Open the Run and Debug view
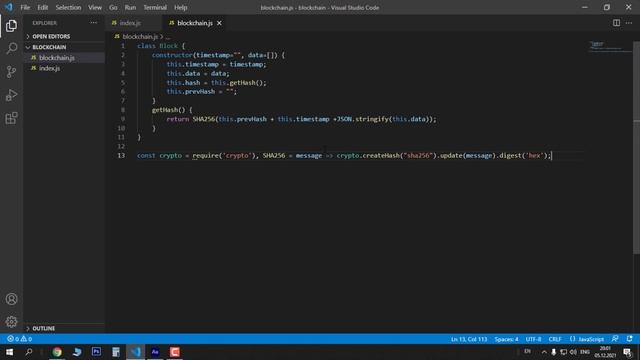 click(x=11, y=95)
